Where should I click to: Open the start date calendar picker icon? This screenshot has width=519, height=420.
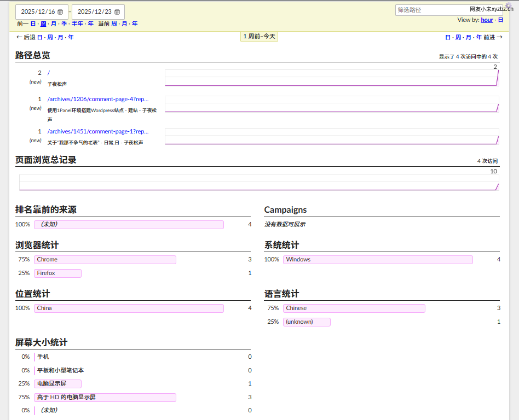point(60,12)
